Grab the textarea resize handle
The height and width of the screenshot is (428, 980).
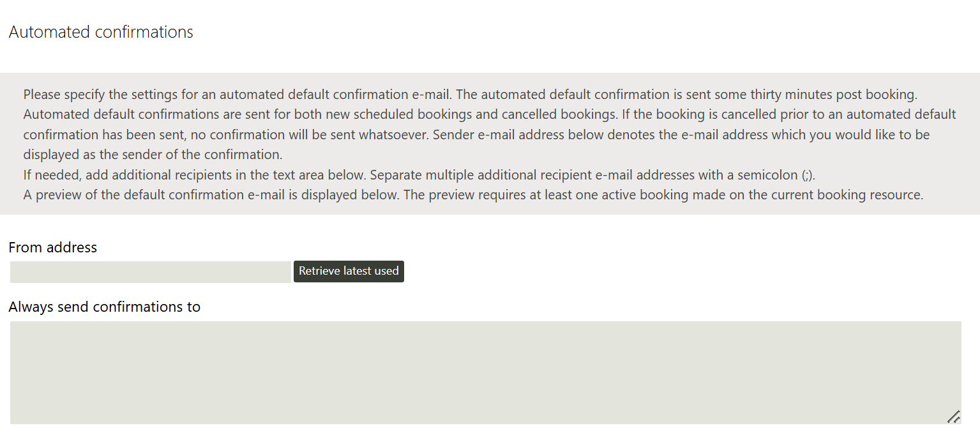pos(954,417)
